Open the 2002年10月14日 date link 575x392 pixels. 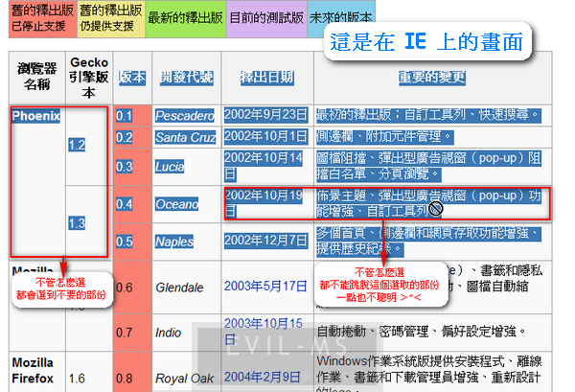coord(264,166)
